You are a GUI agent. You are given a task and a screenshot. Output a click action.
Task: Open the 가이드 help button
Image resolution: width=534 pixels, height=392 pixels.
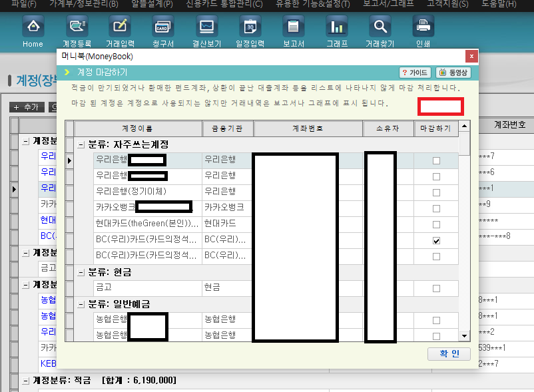point(415,73)
